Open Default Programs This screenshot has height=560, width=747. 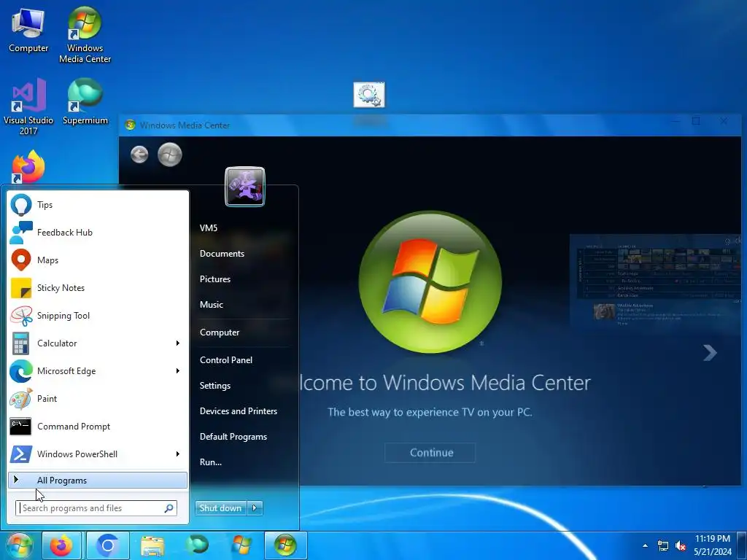tap(233, 437)
